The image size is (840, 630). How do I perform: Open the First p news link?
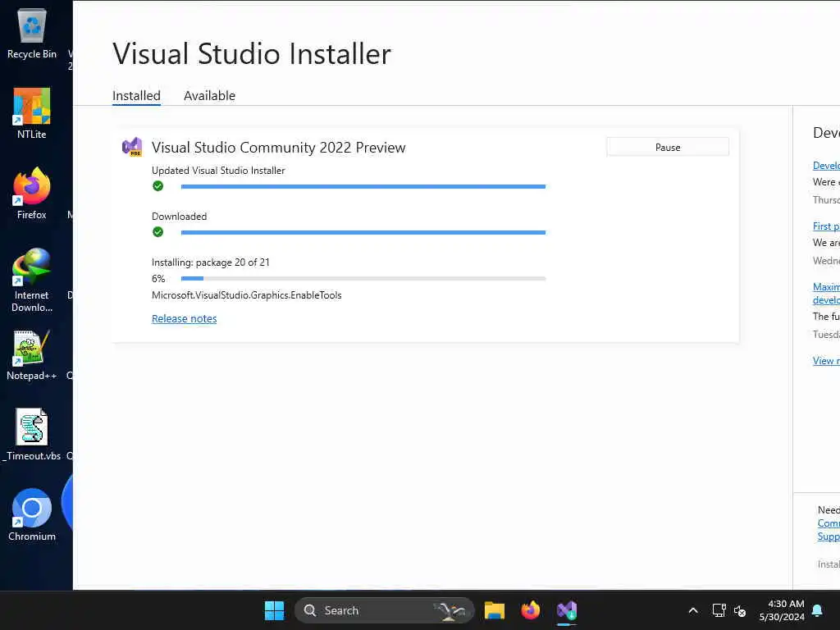826,226
